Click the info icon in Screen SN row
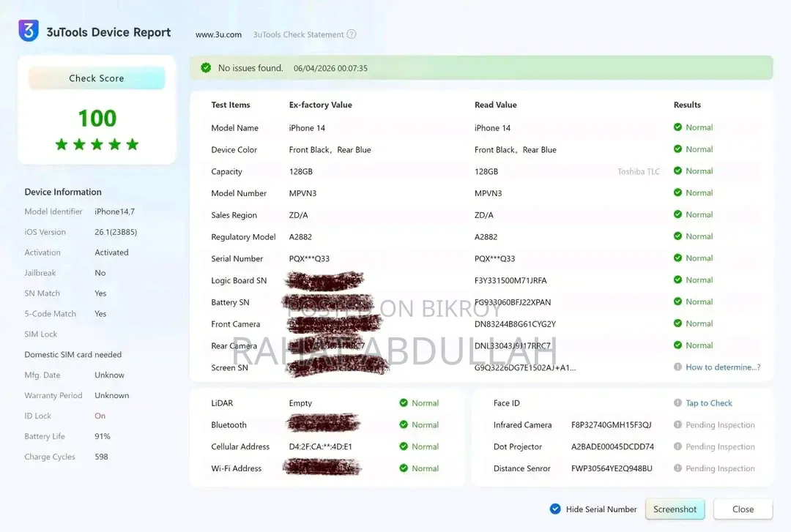This screenshot has height=532, width=791. pyautogui.click(x=677, y=367)
